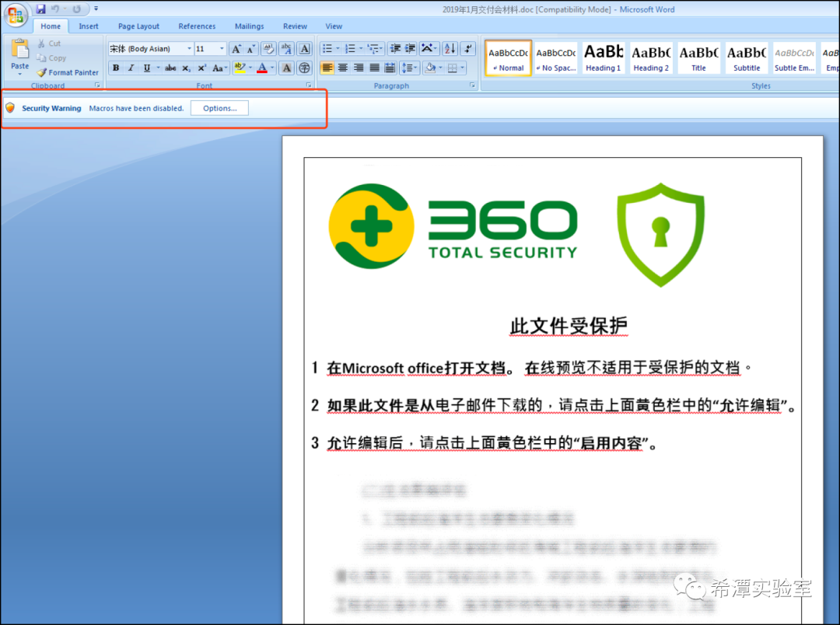Image resolution: width=840 pixels, height=625 pixels.
Task: Insert enclosed character icon
Action: point(305,68)
